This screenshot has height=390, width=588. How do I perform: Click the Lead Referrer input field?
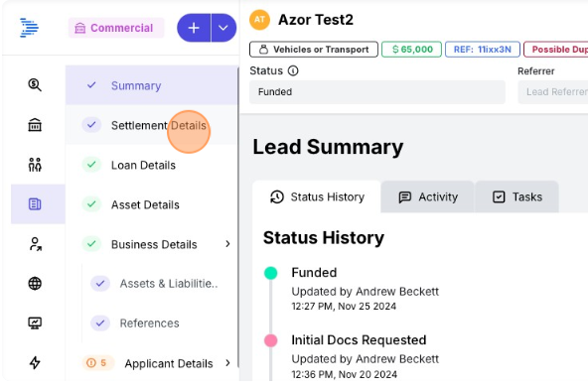[x=553, y=92]
